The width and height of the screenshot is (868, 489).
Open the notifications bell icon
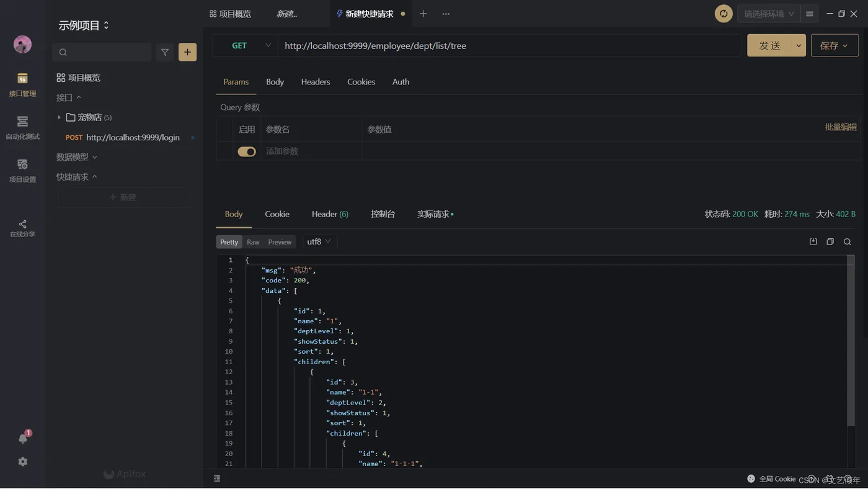click(x=23, y=438)
